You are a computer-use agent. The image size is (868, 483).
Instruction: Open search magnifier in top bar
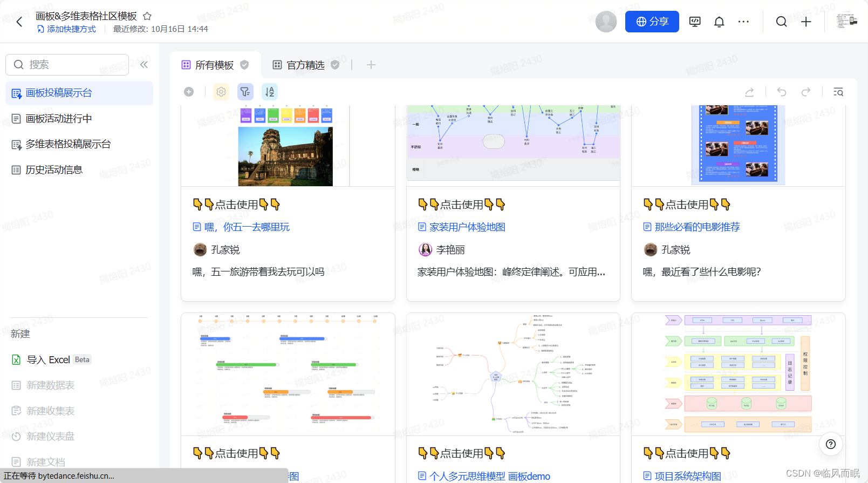(781, 22)
